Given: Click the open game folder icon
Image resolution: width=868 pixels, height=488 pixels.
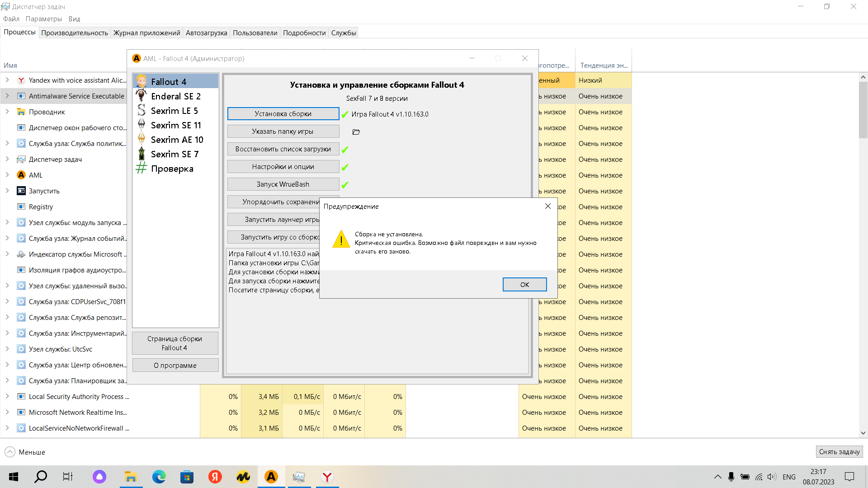Looking at the screenshot, I should point(356,132).
